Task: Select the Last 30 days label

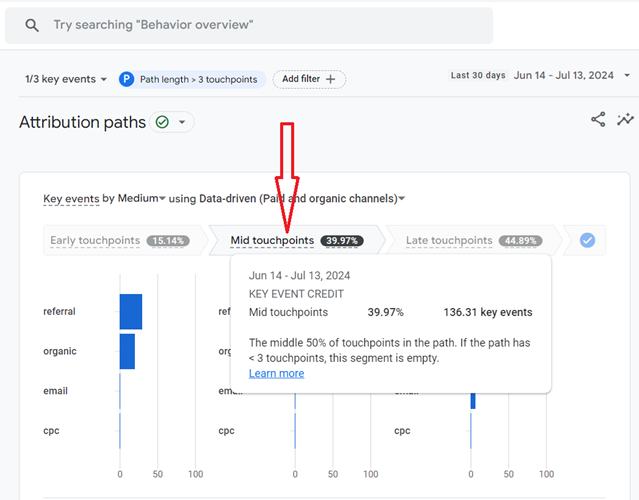Action: pos(478,75)
